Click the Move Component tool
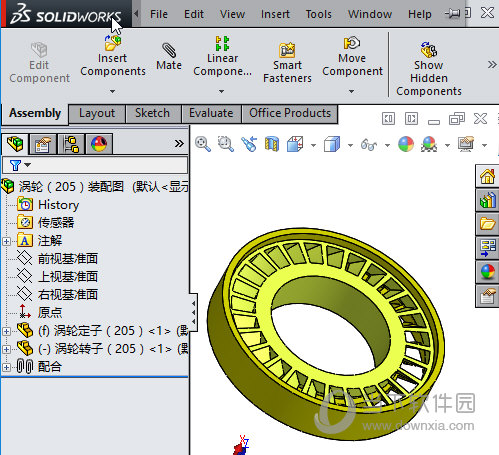The width and height of the screenshot is (499, 455). click(x=352, y=57)
